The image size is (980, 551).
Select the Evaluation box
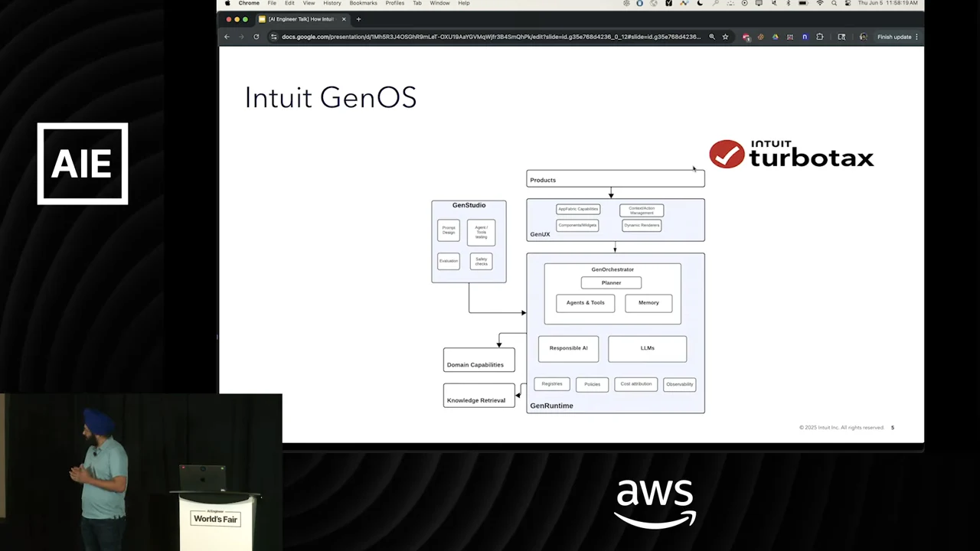click(449, 261)
